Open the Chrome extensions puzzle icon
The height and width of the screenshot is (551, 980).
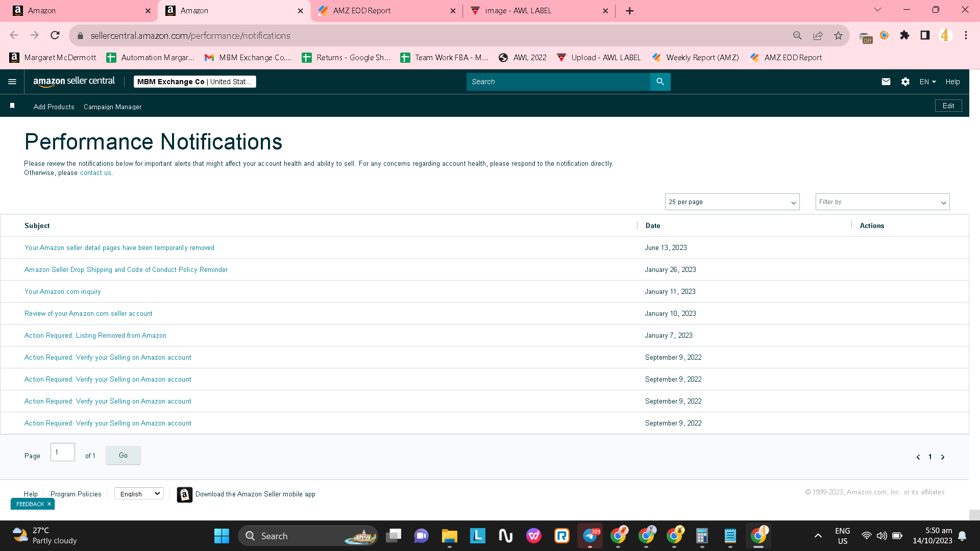904,35
